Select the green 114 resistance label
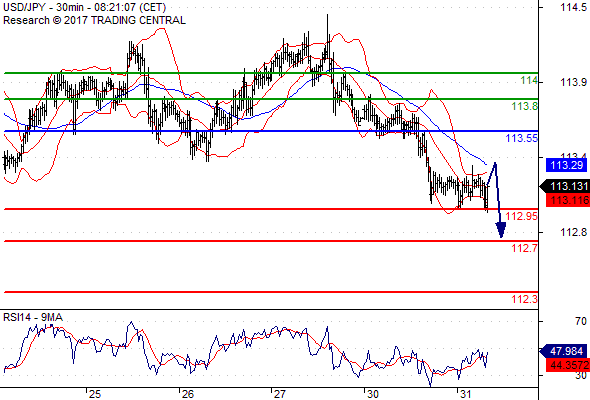The width and height of the screenshot is (590, 400). [x=529, y=81]
